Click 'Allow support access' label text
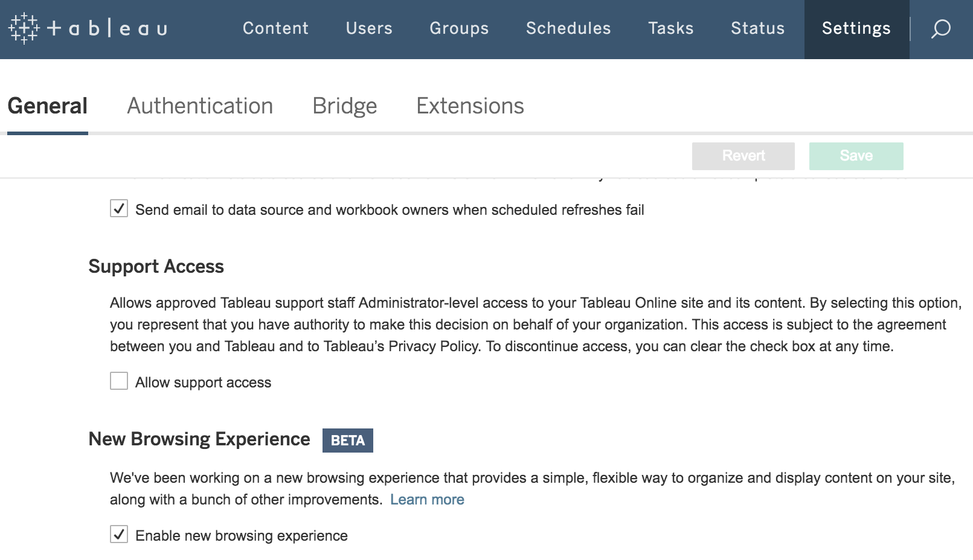973x560 pixels. tap(203, 383)
